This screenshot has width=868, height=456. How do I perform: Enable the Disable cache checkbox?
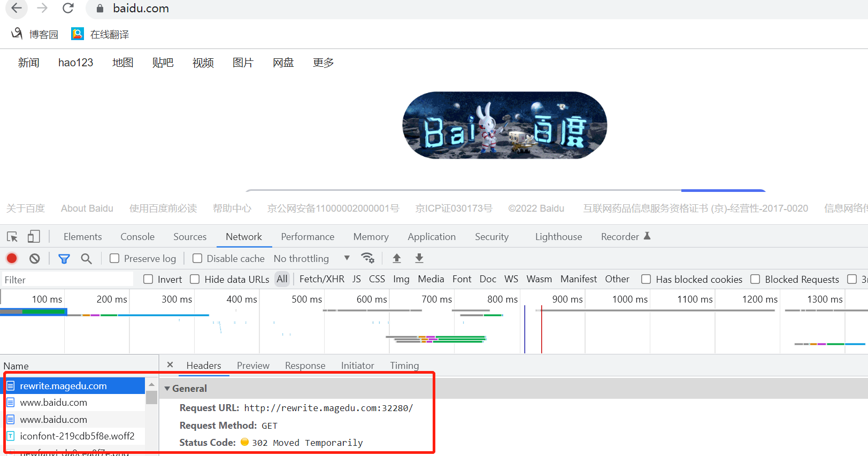[x=197, y=259]
